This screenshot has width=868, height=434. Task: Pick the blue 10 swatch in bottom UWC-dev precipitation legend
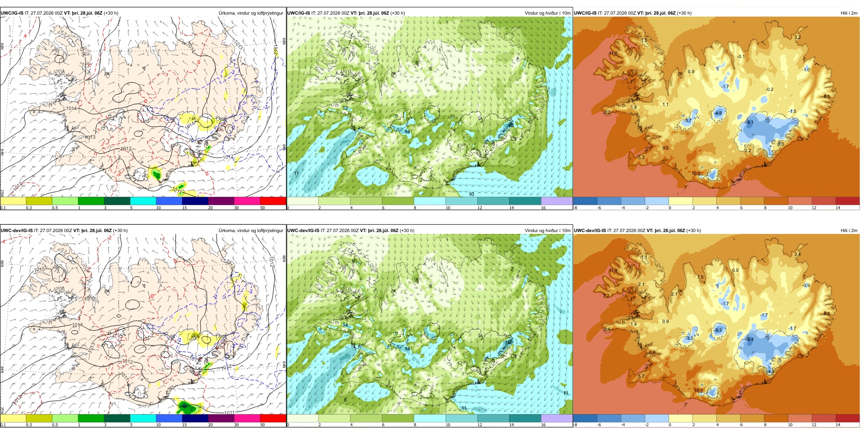pos(169,418)
